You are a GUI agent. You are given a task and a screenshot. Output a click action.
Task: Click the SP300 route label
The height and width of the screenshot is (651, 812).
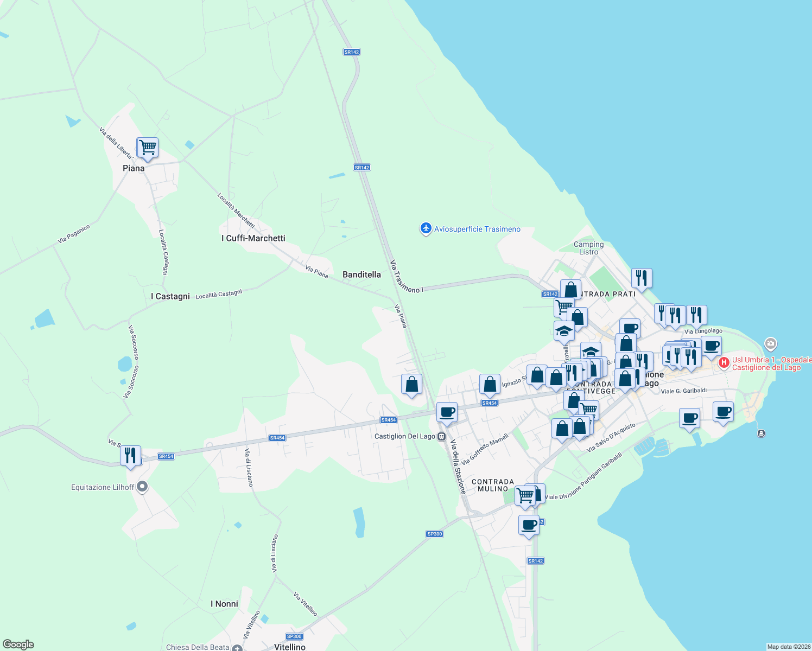tap(434, 534)
